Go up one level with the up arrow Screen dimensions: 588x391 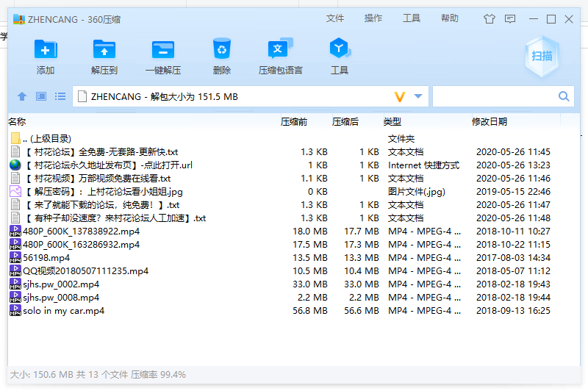[x=22, y=96]
